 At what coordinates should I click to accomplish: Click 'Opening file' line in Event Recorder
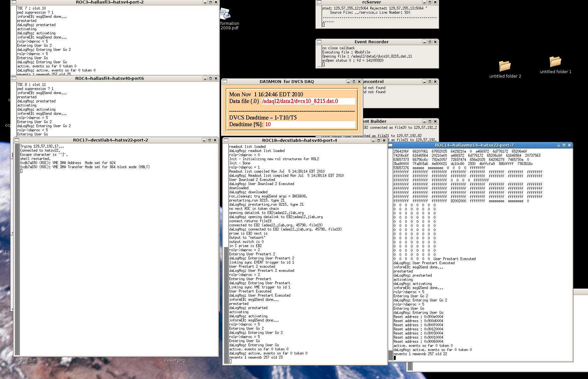tap(367, 56)
